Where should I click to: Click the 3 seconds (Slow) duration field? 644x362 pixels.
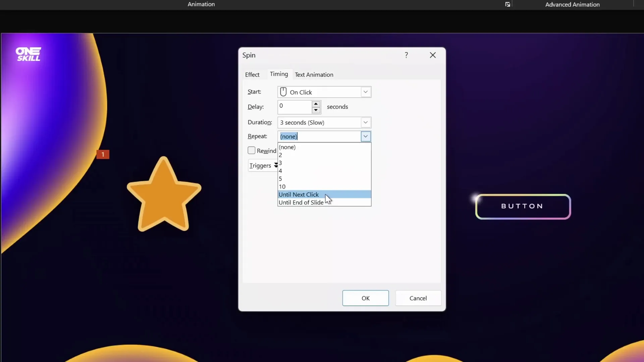tap(320, 122)
